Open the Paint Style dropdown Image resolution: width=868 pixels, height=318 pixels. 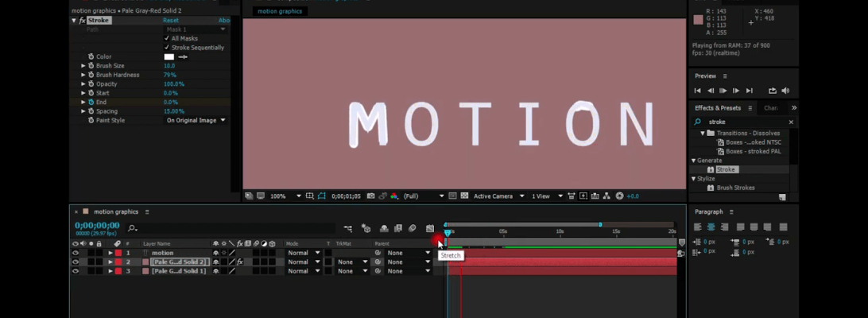coord(196,121)
